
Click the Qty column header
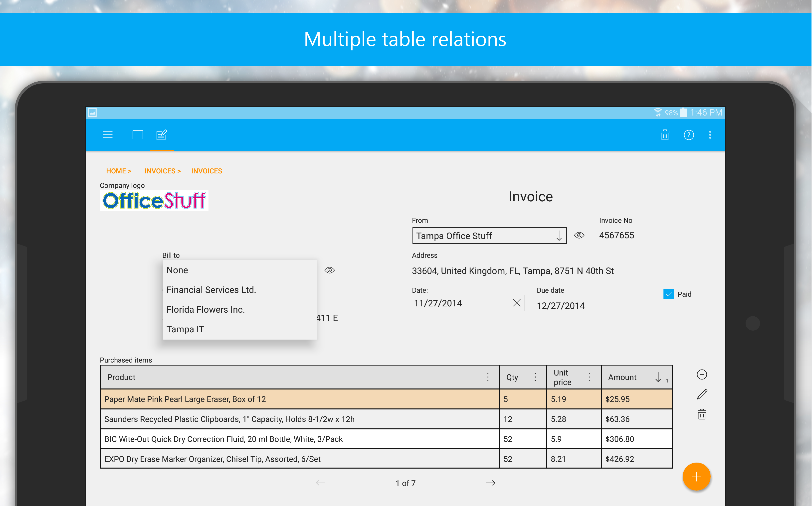pos(523,377)
